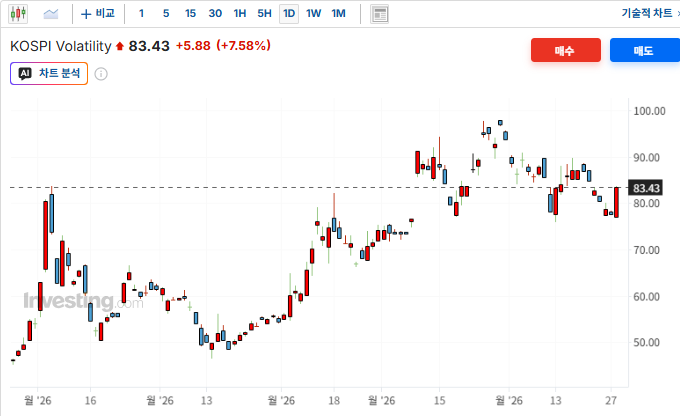The width and height of the screenshot is (680, 416).
Task: Select the 1D daily interval
Action: (x=289, y=14)
